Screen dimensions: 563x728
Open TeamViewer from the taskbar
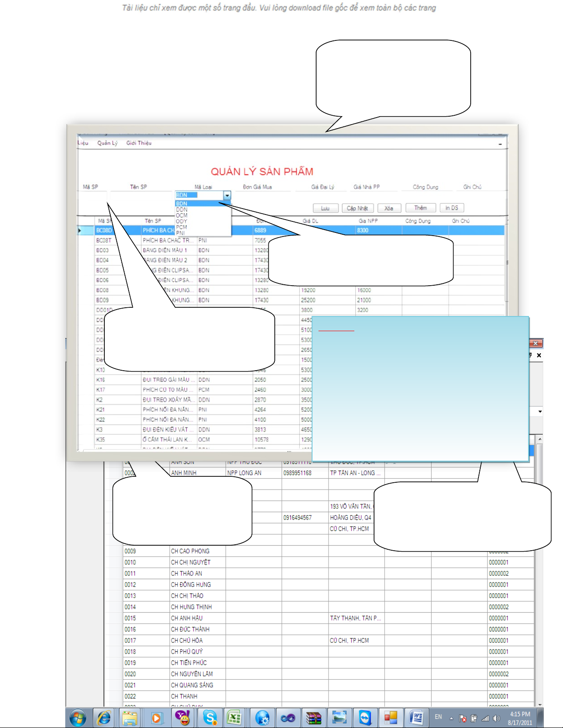(365, 717)
